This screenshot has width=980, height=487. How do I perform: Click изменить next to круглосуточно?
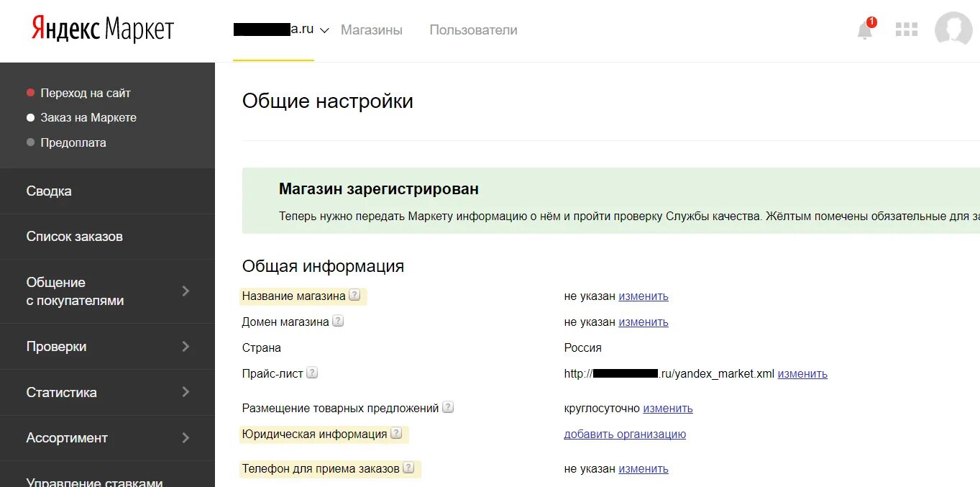point(668,408)
